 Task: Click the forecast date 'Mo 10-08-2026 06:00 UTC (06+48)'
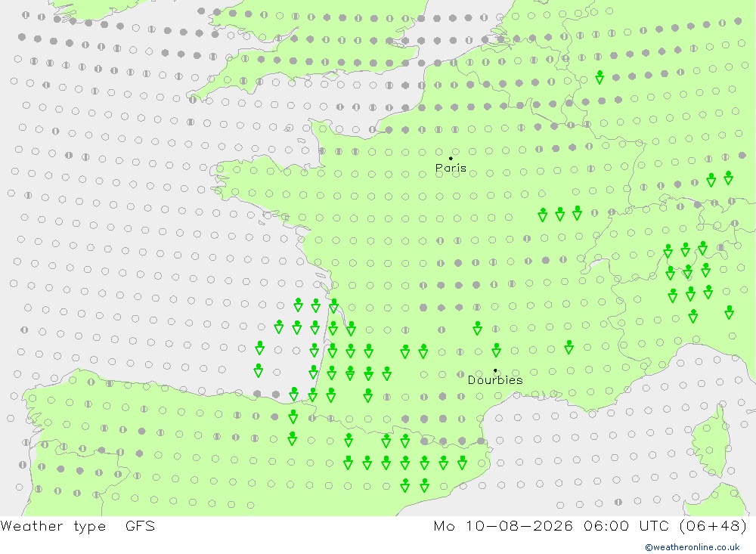coord(590,525)
